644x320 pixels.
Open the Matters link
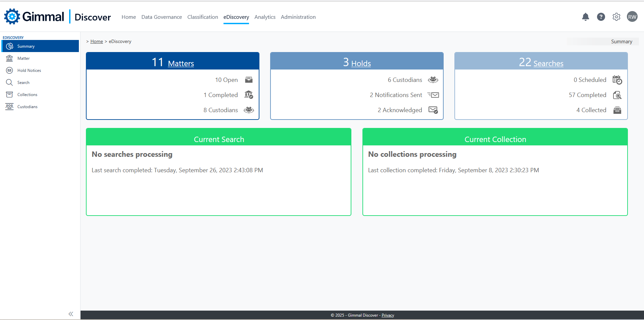181,63
